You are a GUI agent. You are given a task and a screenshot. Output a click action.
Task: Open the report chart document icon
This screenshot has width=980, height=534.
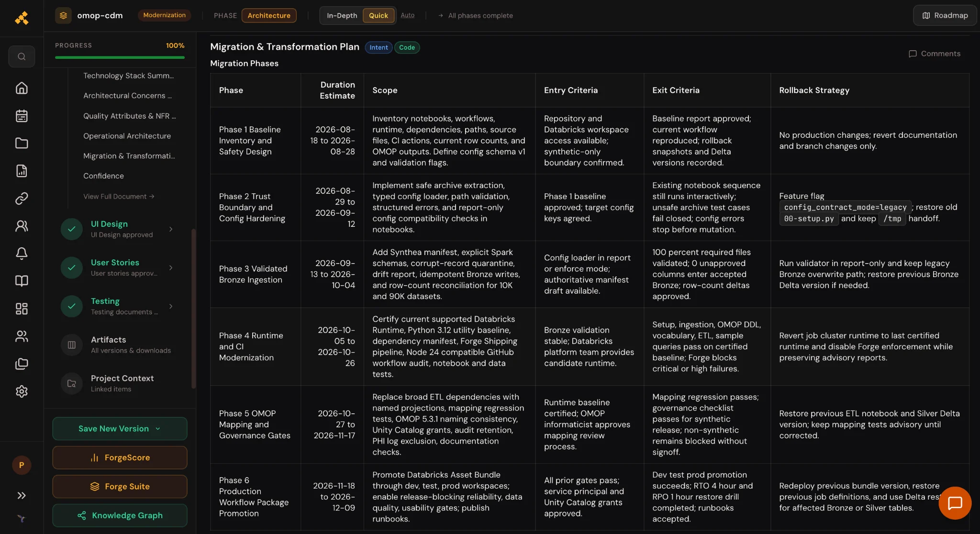coord(22,171)
